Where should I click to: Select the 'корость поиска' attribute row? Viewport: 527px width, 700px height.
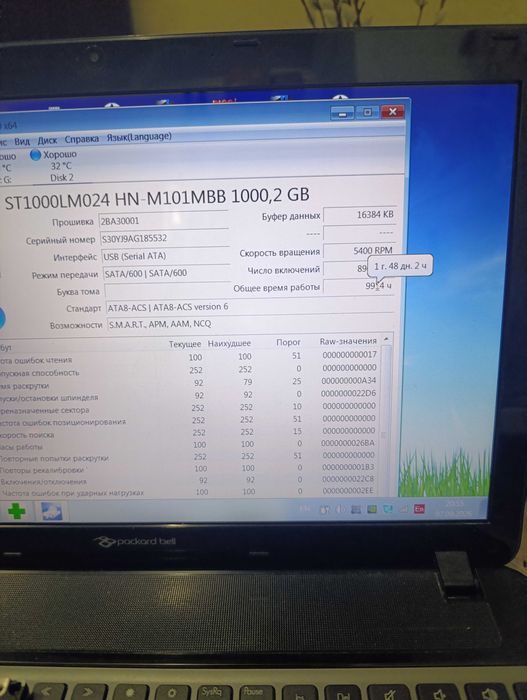[190, 433]
